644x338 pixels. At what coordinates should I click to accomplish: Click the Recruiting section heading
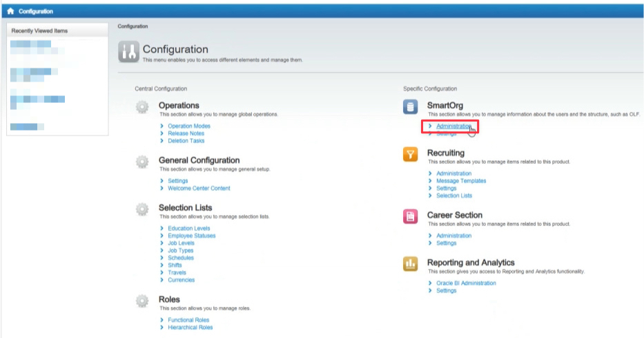pyautogui.click(x=446, y=153)
